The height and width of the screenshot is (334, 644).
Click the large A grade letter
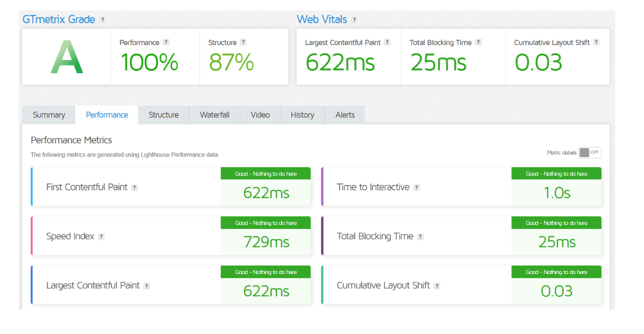coord(67,57)
